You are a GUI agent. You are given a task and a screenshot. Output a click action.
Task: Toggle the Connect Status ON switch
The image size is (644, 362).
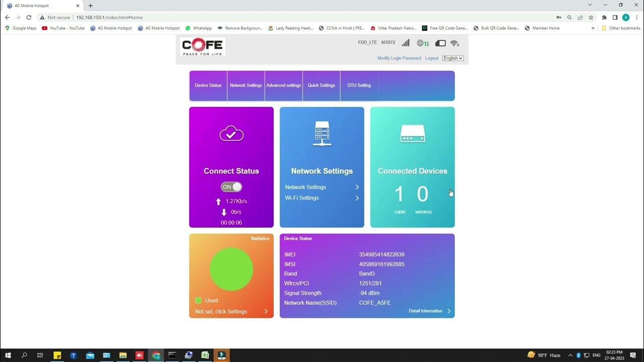point(231,187)
